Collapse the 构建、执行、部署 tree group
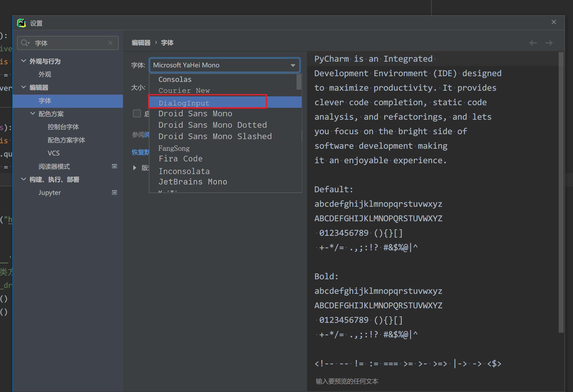This screenshot has width=573, height=392. 23,179
